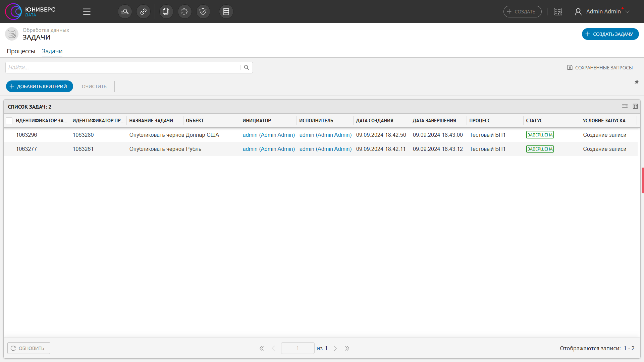This screenshot has width=644, height=362.
Task: Open initiator admin link in task 1063296 row
Action: [269, 135]
